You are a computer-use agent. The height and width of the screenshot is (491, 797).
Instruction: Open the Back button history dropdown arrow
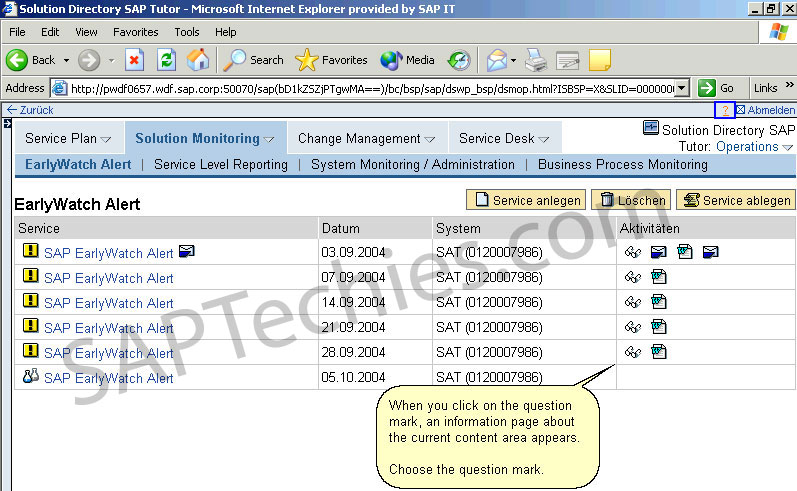click(x=66, y=60)
